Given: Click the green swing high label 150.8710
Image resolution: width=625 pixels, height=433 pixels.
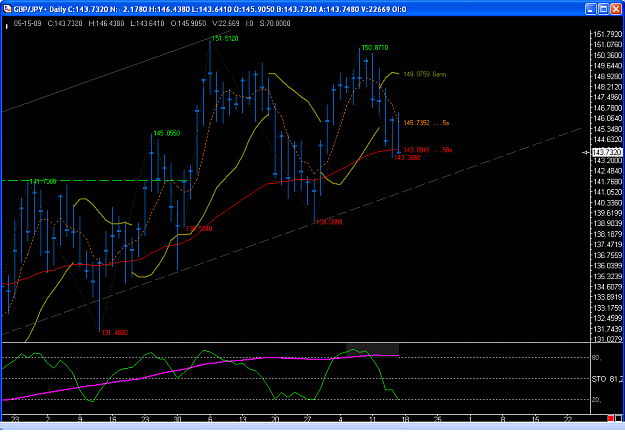Looking at the screenshot, I should (375, 48).
